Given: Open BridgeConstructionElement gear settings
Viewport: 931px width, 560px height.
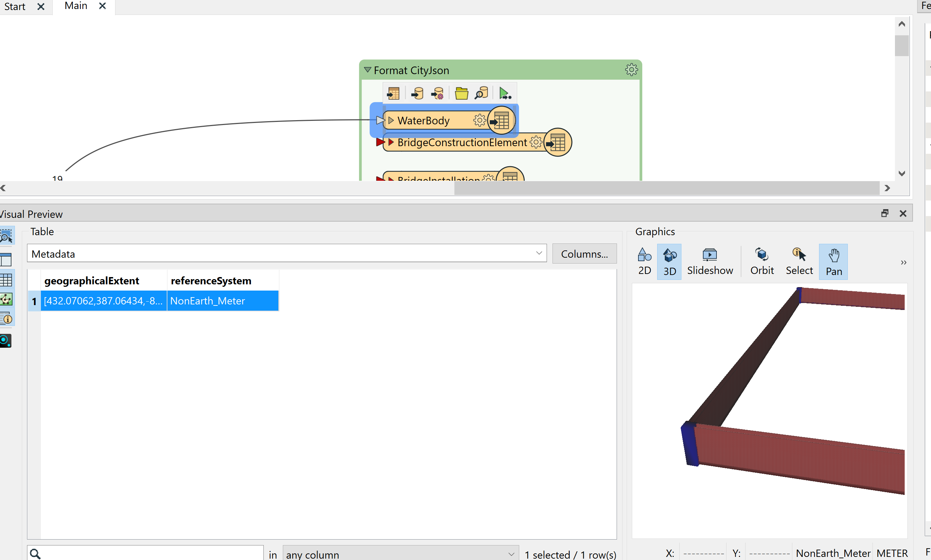Looking at the screenshot, I should [536, 142].
